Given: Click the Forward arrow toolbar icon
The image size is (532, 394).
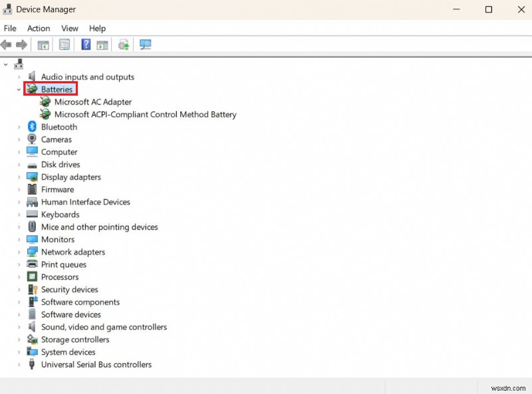Looking at the screenshot, I should click(x=21, y=45).
